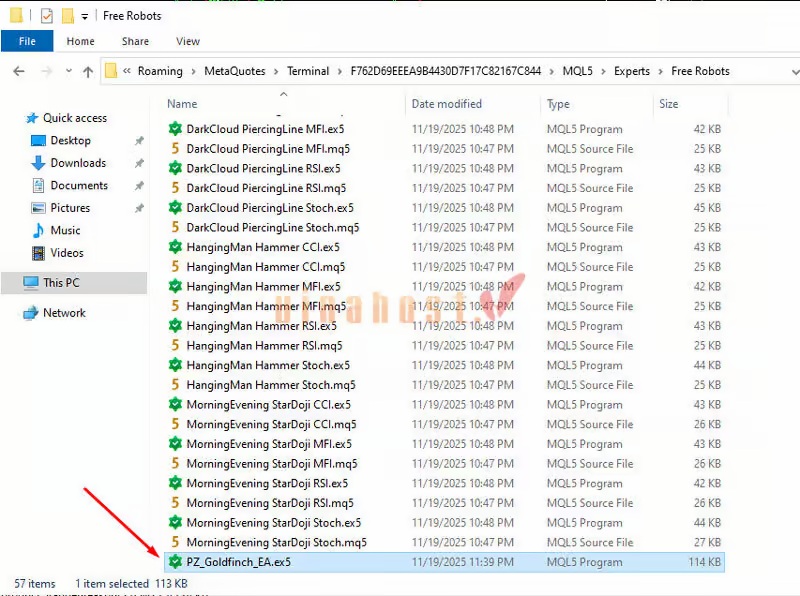Screen dimensions: 800x596
Task: Open Downloads in the navigation pane
Action: [x=78, y=163]
